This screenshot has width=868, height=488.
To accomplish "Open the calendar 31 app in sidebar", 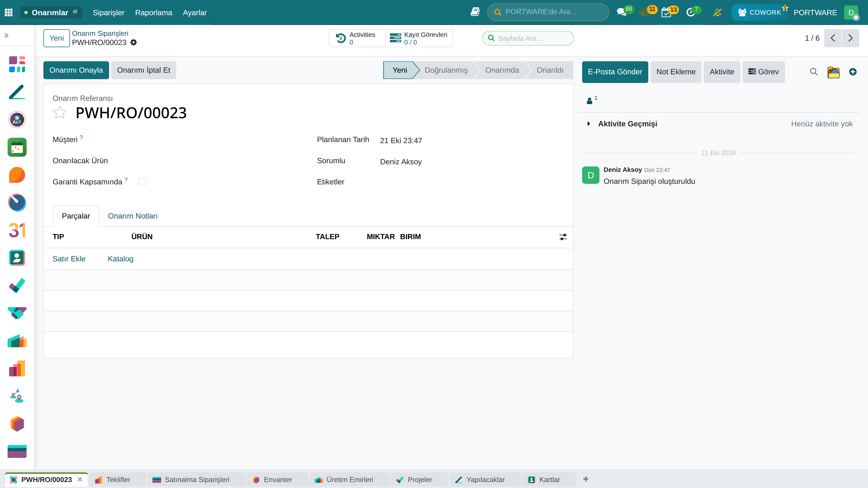I will pyautogui.click(x=17, y=230).
